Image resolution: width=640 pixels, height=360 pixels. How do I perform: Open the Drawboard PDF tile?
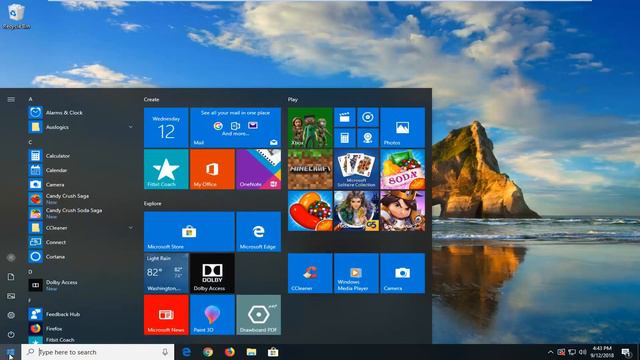point(258,315)
